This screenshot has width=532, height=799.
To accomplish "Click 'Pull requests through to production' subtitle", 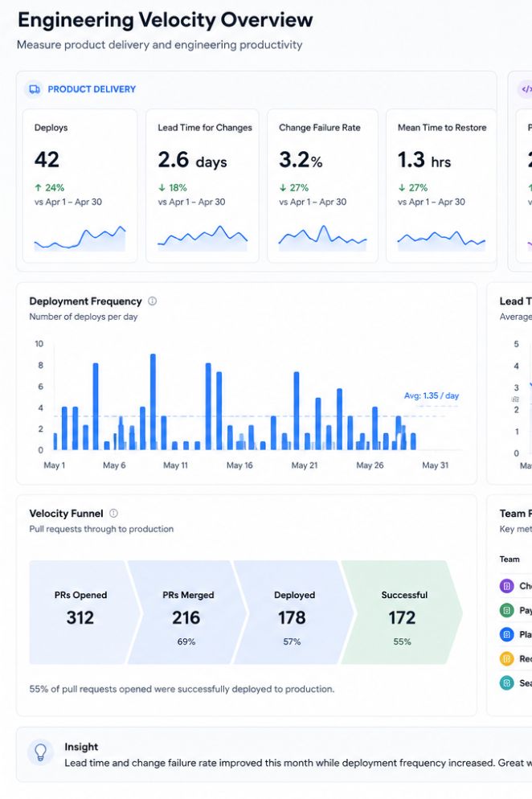I will 101,529.
